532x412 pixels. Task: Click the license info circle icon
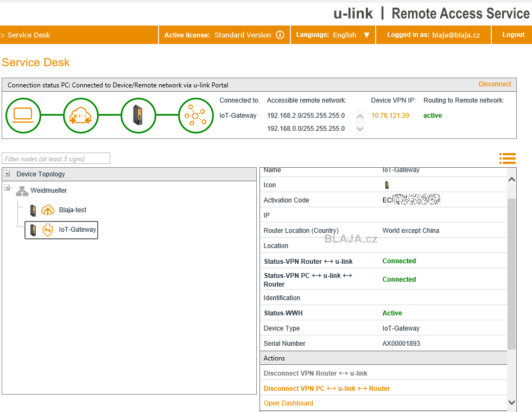(x=280, y=35)
